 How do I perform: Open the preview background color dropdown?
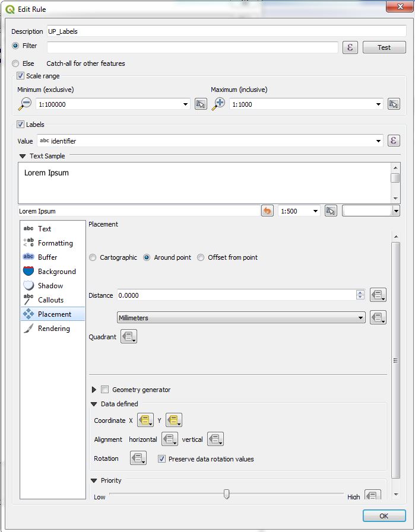pyautogui.click(x=395, y=211)
